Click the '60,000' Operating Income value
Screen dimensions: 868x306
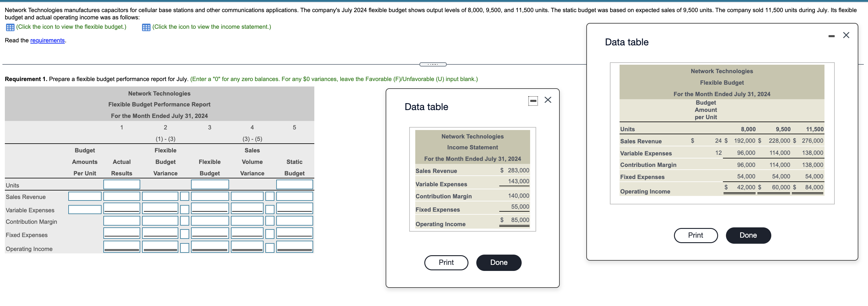[781, 187]
